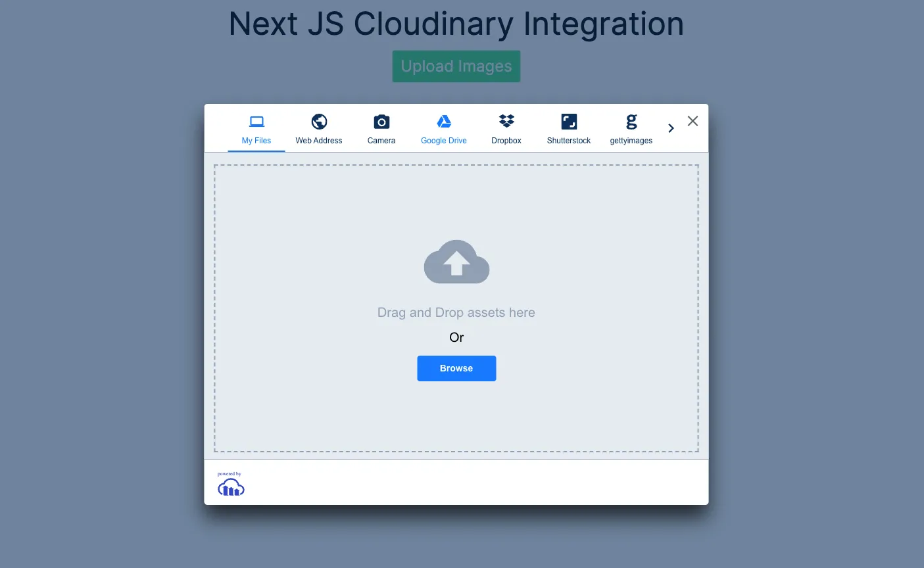Switch to the My Files tab label

point(256,141)
